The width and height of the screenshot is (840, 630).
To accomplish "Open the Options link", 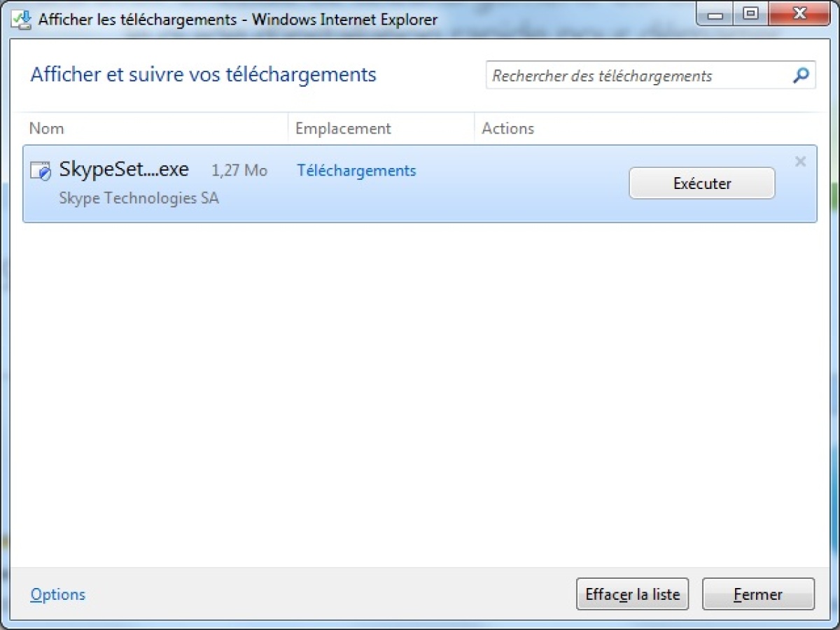I will pos(58,594).
